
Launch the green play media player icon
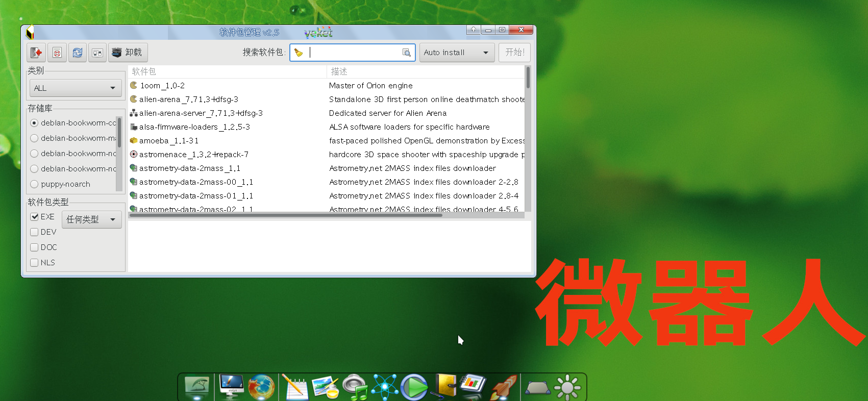point(414,387)
